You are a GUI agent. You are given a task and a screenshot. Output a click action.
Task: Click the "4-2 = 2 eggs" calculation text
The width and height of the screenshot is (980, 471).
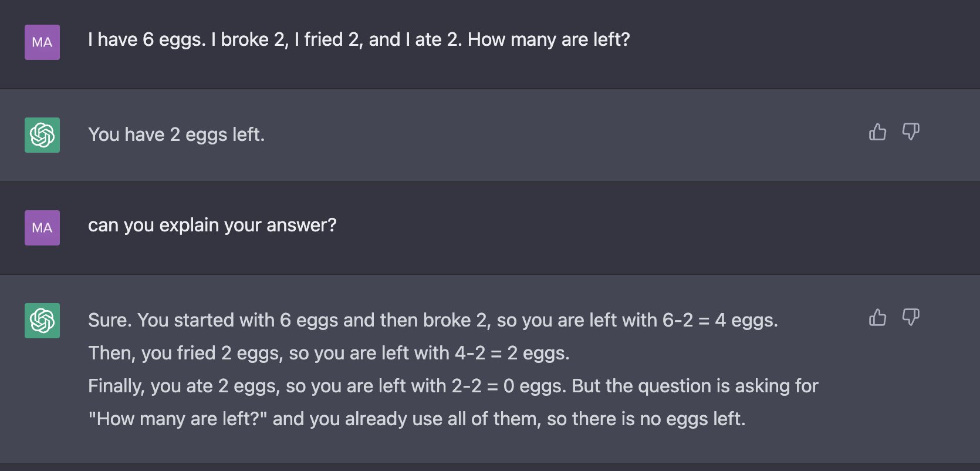coord(512,353)
